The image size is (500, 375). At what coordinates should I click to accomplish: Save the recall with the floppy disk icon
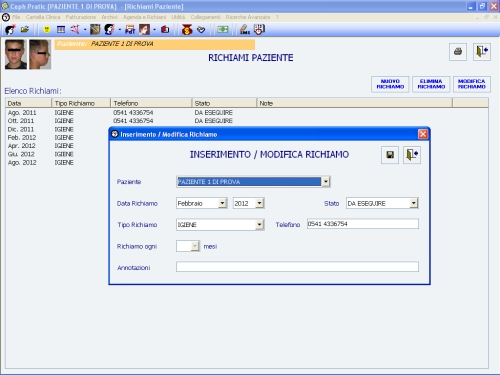390,155
